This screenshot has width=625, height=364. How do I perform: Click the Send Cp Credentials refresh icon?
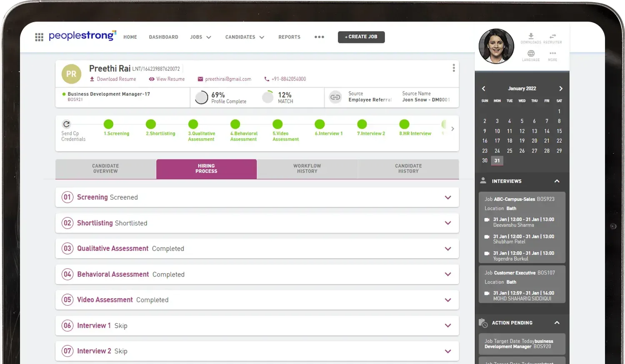[x=67, y=124]
